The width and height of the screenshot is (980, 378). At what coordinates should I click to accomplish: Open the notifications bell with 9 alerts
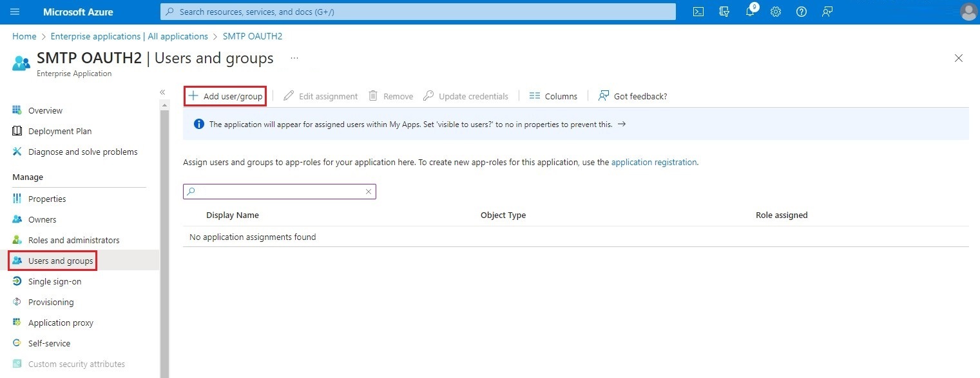[x=749, y=12]
